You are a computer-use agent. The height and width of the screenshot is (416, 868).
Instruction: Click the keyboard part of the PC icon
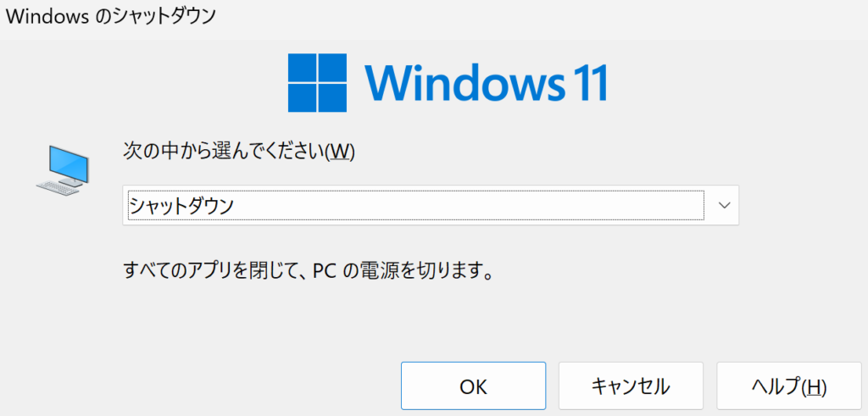pos(54,187)
